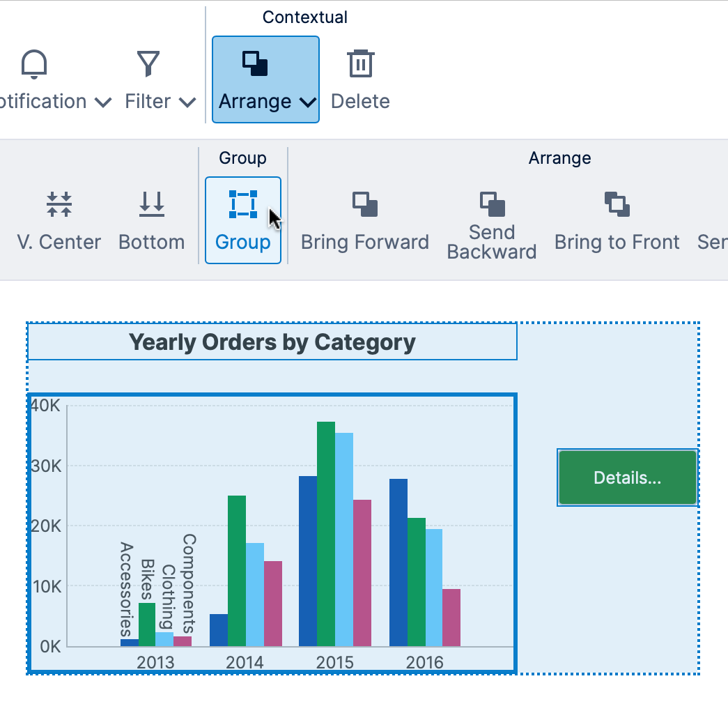Click the 40K y-axis label

tap(47, 405)
